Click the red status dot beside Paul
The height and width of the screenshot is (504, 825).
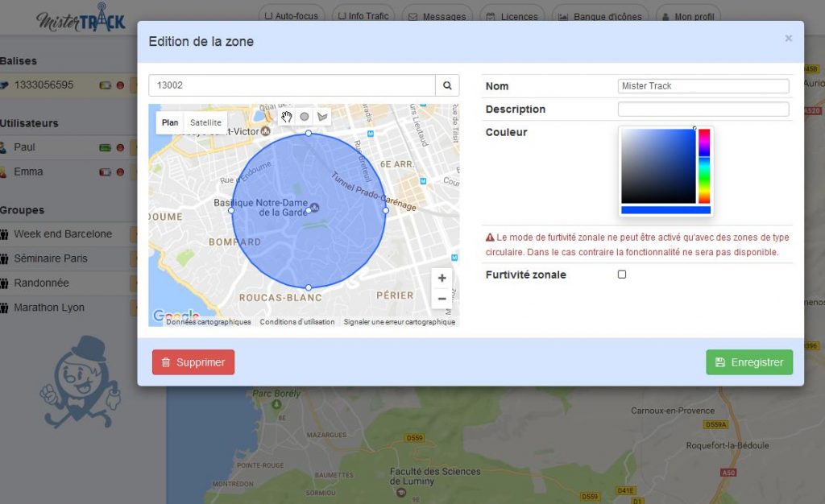coord(120,147)
